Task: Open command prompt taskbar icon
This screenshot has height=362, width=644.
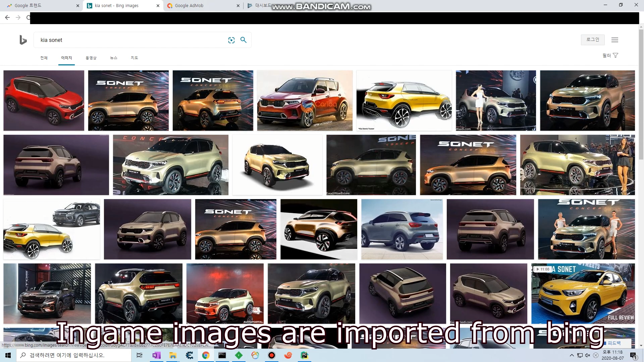Action: click(222, 355)
